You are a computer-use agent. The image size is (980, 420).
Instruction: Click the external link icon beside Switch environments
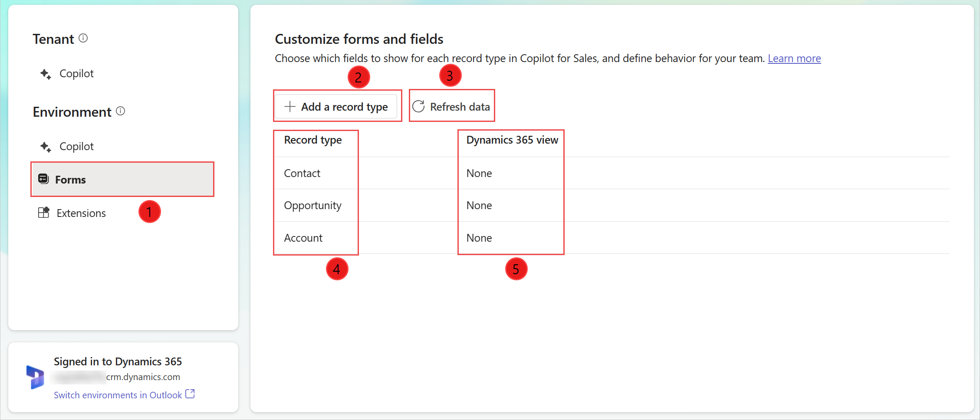(190, 394)
